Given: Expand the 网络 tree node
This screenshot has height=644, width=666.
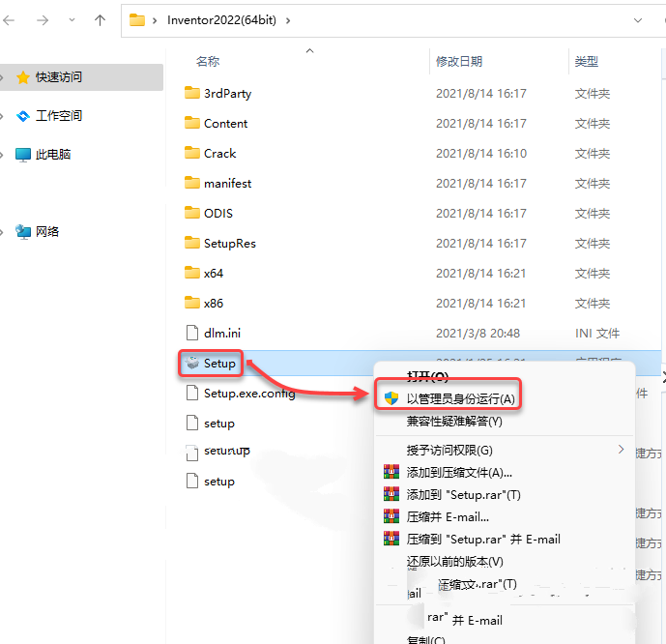Looking at the screenshot, I should pos(2,232).
